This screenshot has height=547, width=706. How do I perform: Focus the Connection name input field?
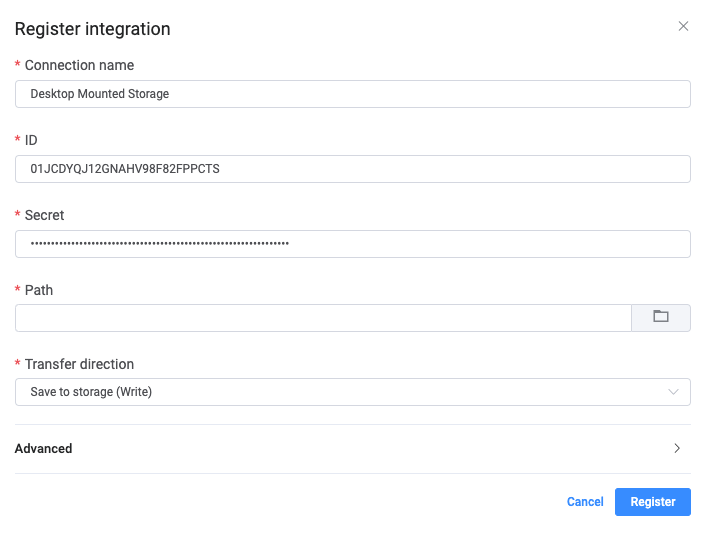tap(352, 94)
